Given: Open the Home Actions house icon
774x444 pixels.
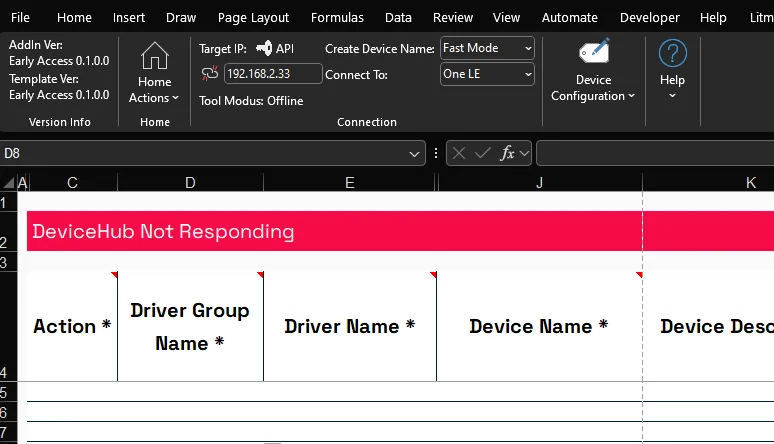Looking at the screenshot, I should point(155,55).
